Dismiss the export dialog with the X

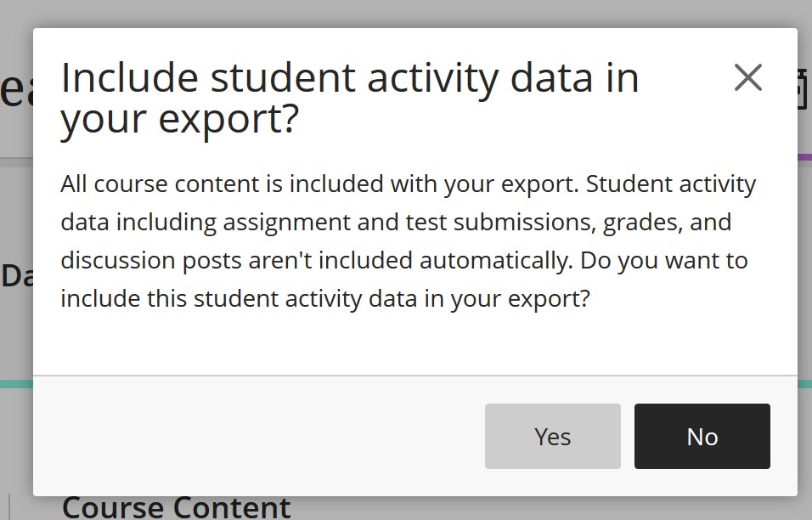747,77
